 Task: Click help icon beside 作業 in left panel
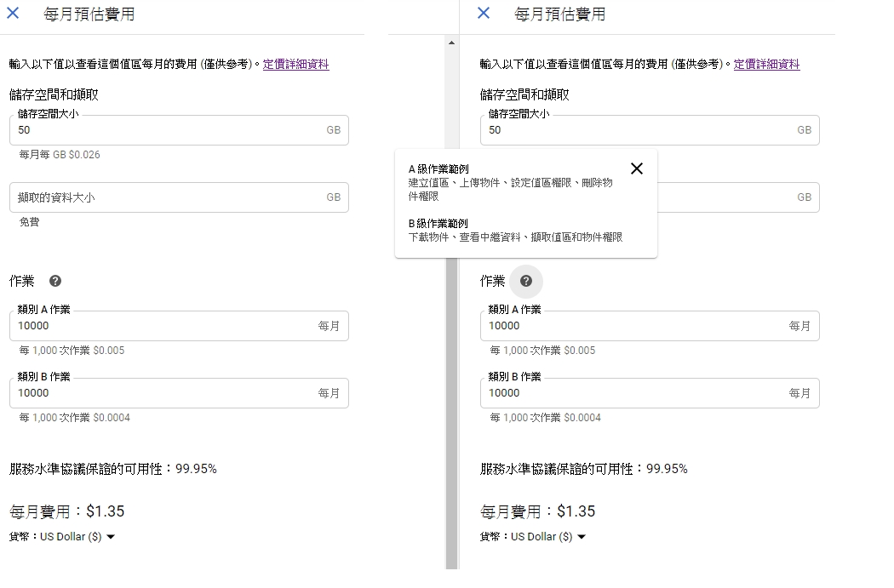(x=55, y=281)
